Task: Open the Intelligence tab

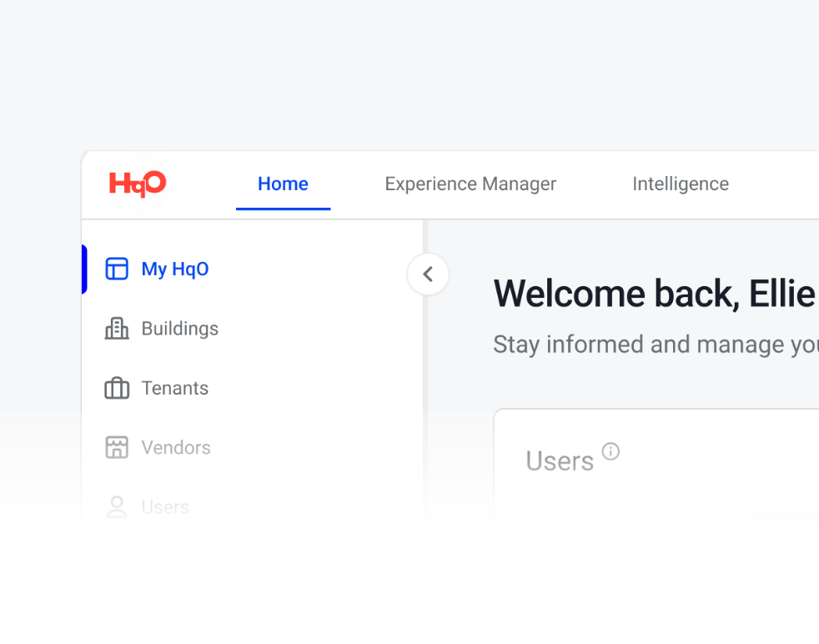Action: click(681, 184)
